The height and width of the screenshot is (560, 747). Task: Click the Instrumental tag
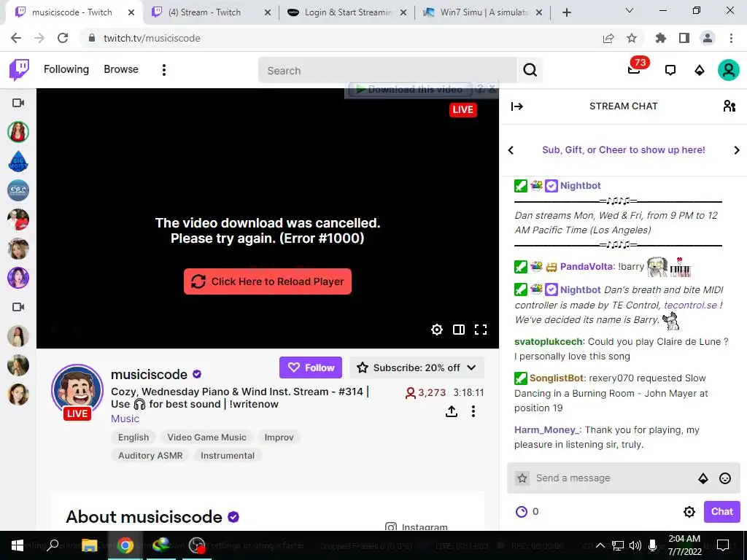click(228, 456)
